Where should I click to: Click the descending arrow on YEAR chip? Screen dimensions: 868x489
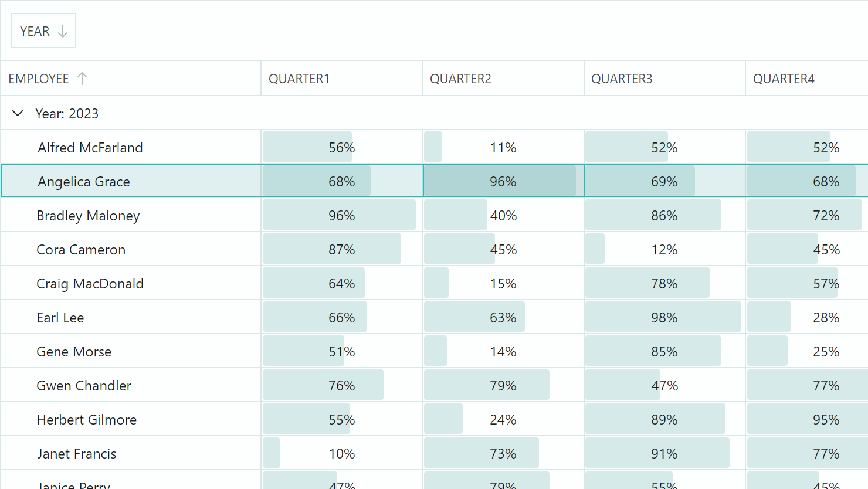coord(63,31)
